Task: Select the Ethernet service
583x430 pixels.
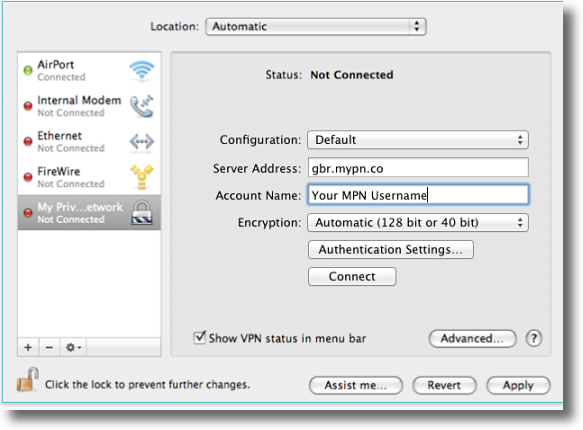Action: (x=89, y=142)
